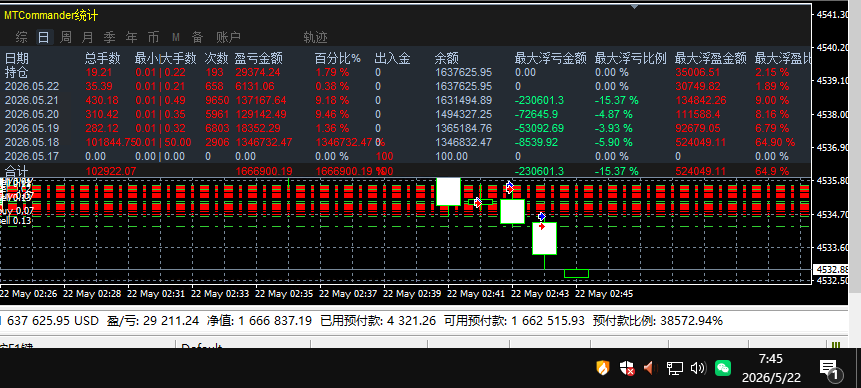Click the 总手数 column header
Screen dimensions: 861x388
[x=103, y=58]
